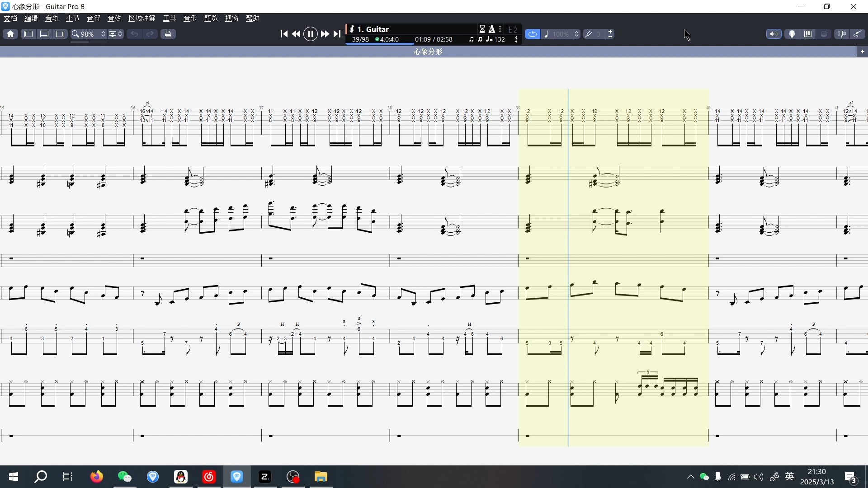Click the E2 tuning display
The width and height of the screenshot is (868, 488).
pos(513,29)
